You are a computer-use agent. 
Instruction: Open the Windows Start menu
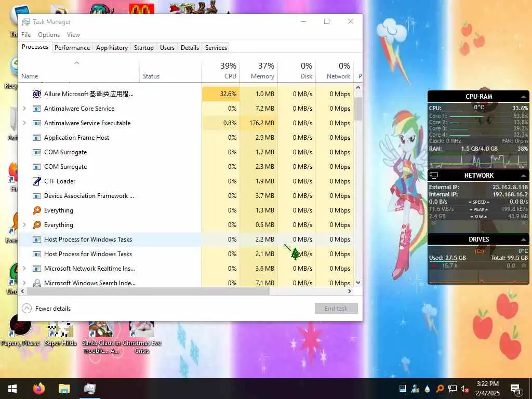[12, 389]
